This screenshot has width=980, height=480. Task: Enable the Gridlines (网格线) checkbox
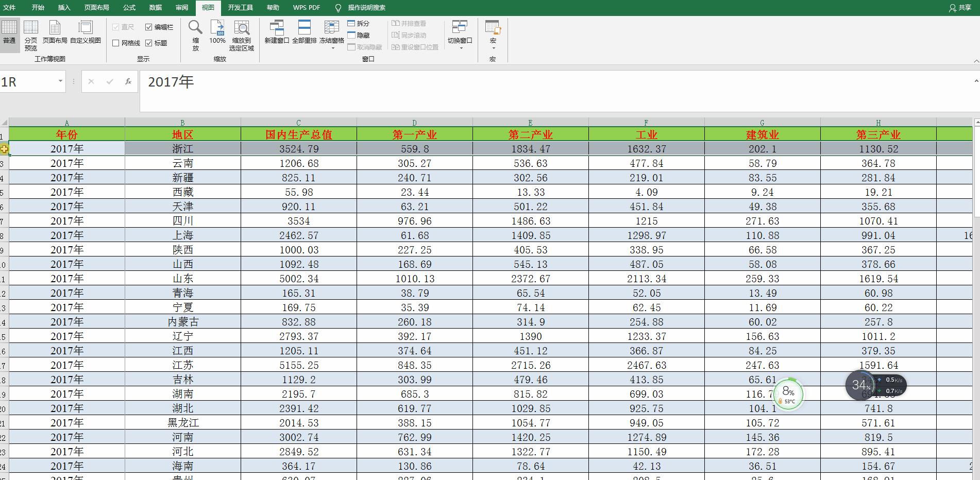pyautogui.click(x=116, y=43)
